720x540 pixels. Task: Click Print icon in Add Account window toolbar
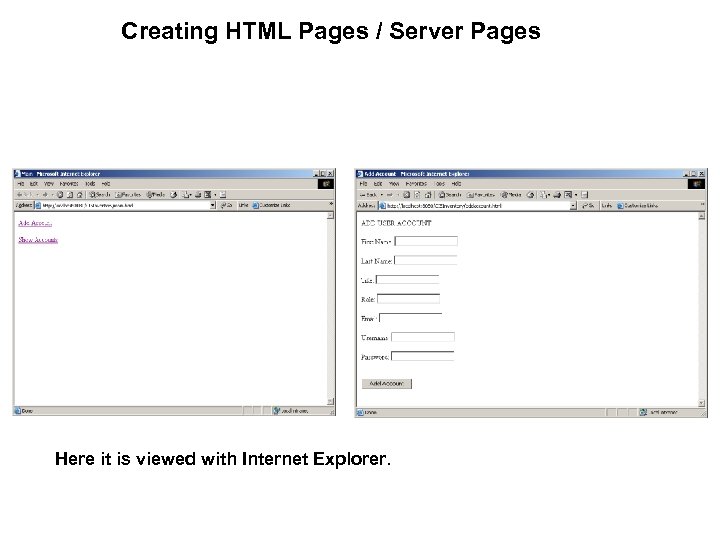tap(557, 195)
